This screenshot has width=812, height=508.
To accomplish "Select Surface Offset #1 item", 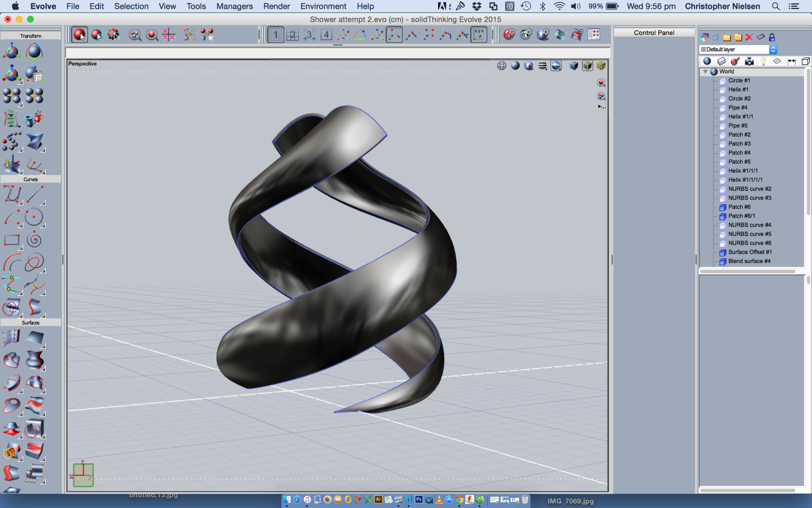I will [x=750, y=252].
